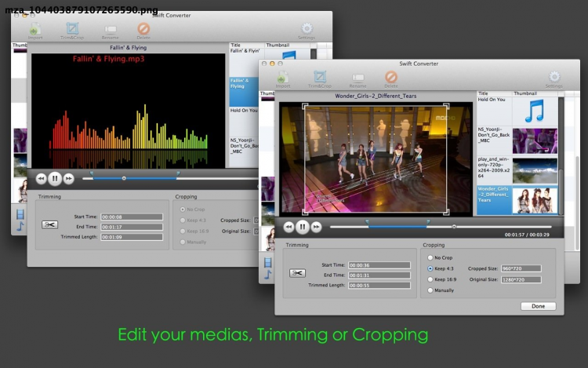This screenshot has width=588, height=368.
Task: Click Start Time field in front window
Action: click(x=379, y=265)
